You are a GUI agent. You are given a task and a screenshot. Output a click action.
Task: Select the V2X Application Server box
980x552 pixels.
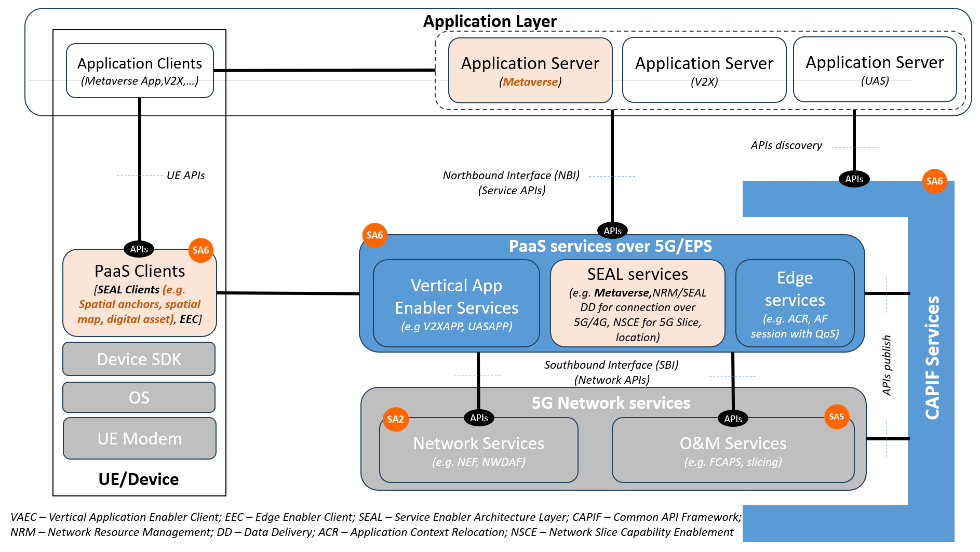pos(704,71)
